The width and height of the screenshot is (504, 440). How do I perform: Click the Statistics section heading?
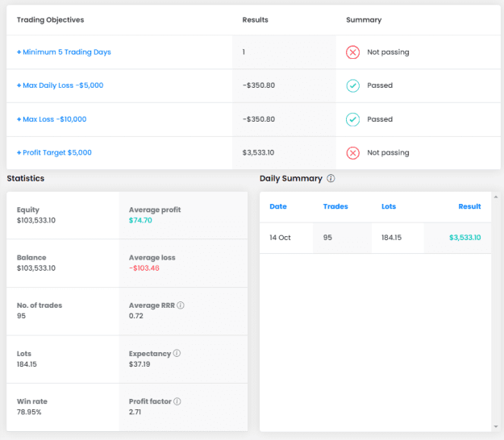[x=26, y=178]
